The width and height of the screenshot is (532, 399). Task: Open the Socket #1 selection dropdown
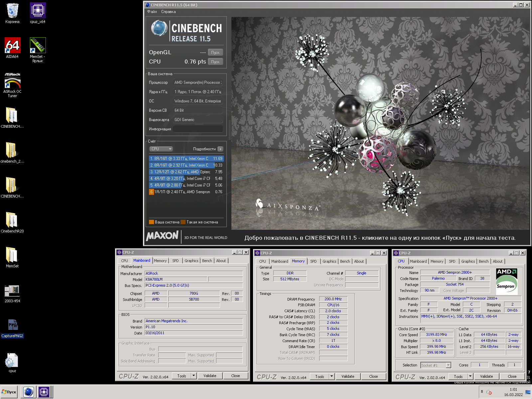436,365
